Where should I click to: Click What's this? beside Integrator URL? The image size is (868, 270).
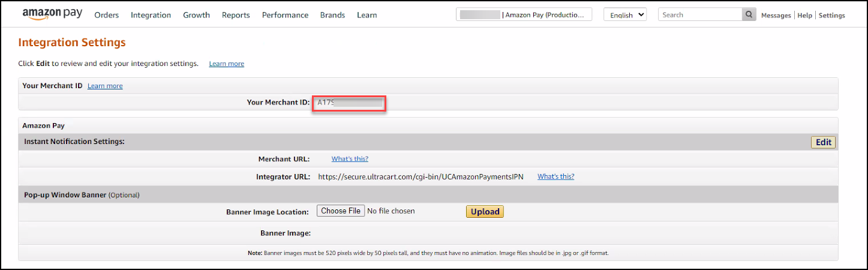(555, 176)
